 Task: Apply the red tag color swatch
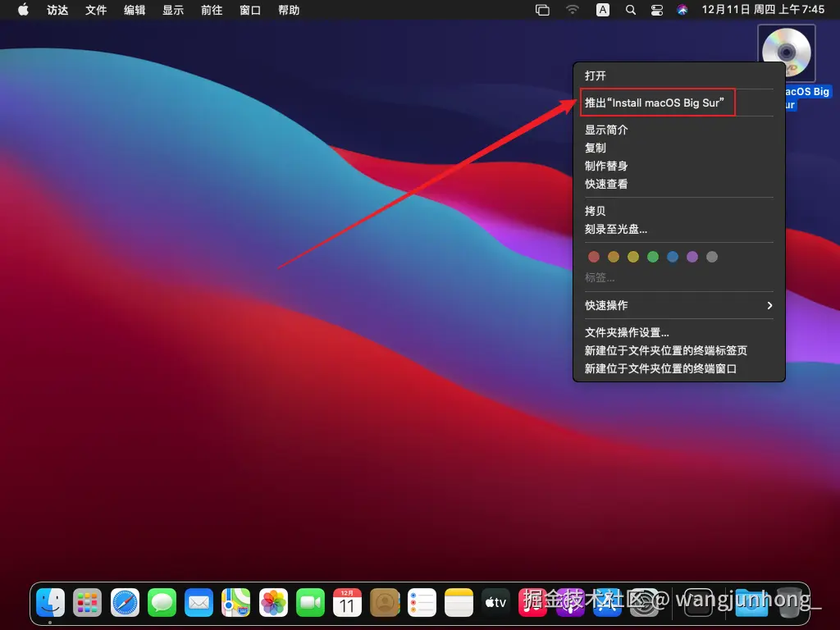point(593,256)
